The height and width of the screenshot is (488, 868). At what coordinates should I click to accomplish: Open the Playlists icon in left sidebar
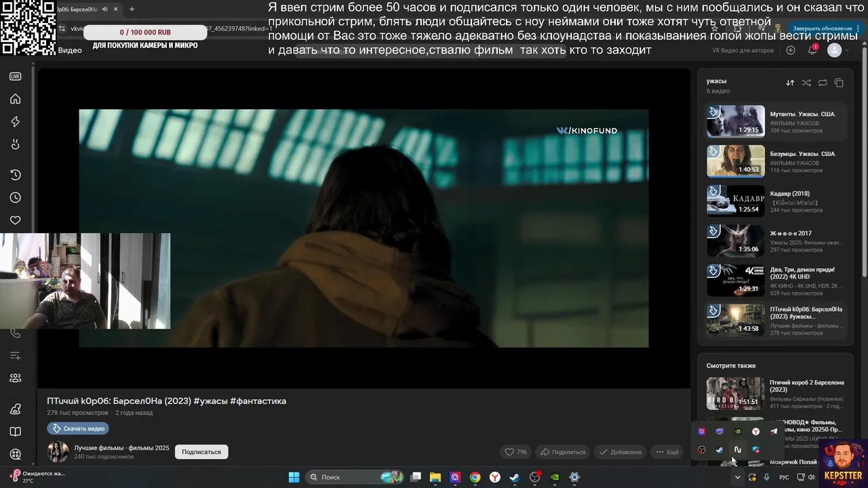tap(15, 356)
